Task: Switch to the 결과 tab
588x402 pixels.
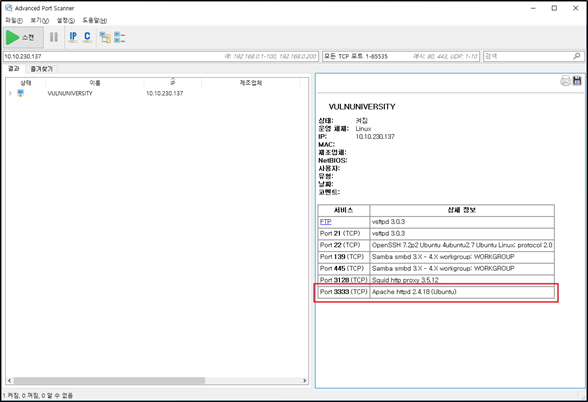Action: point(14,69)
